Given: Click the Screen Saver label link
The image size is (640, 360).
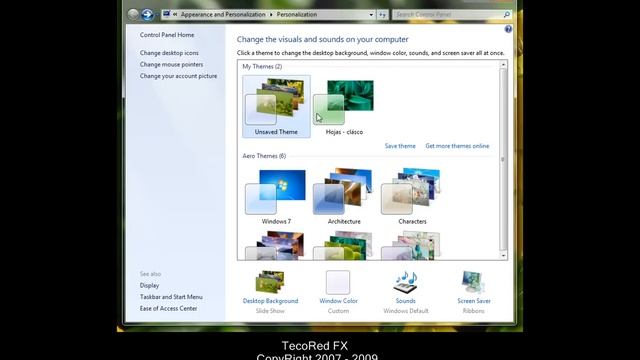Looking at the screenshot, I should pyautogui.click(x=474, y=301).
